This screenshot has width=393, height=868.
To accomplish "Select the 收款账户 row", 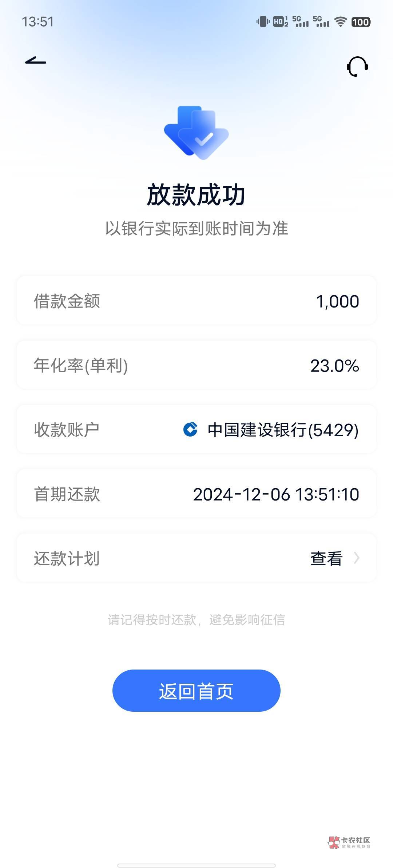I will (x=196, y=429).
